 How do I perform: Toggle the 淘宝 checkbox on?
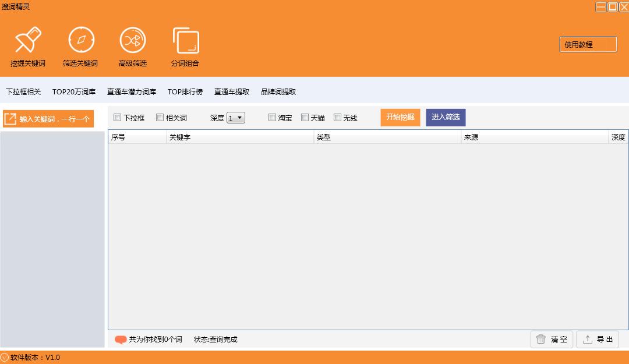pos(272,117)
